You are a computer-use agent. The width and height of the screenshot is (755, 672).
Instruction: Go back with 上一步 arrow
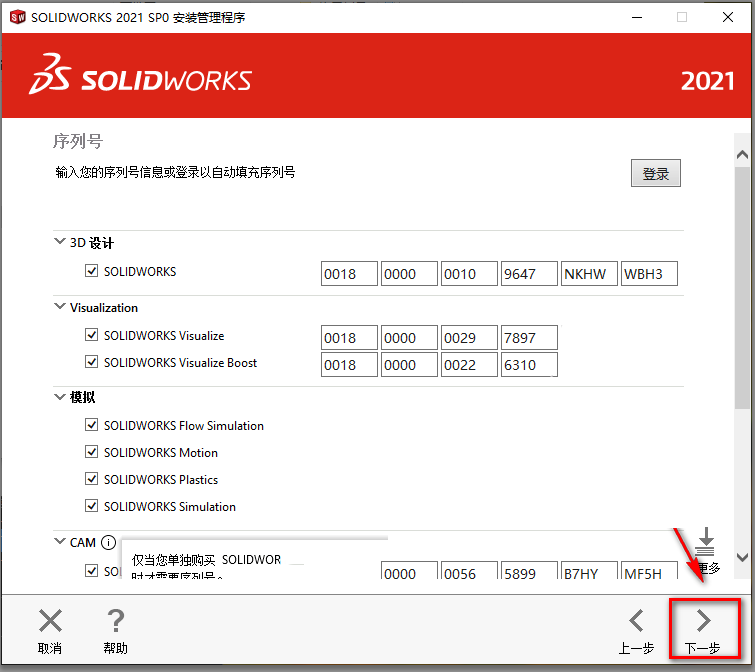(x=636, y=620)
